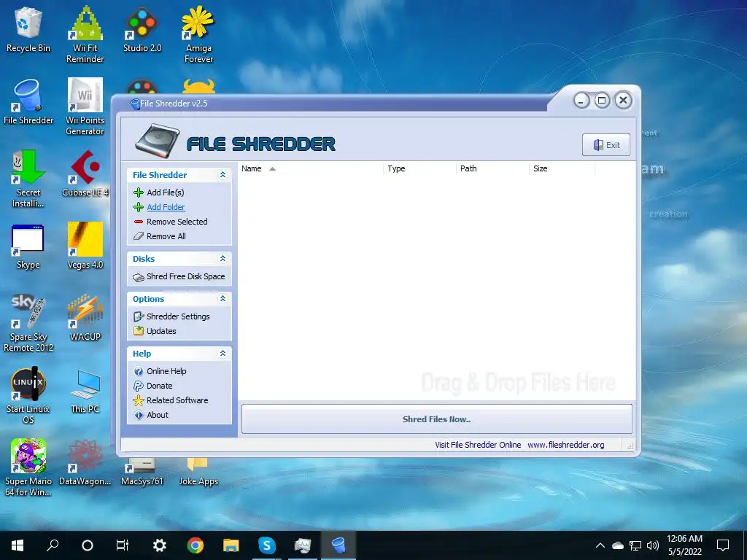The height and width of the screenshot is (560, 747).
Task: Select the Cubase LE 4 desktop icon
Action: tap(85, 174)
